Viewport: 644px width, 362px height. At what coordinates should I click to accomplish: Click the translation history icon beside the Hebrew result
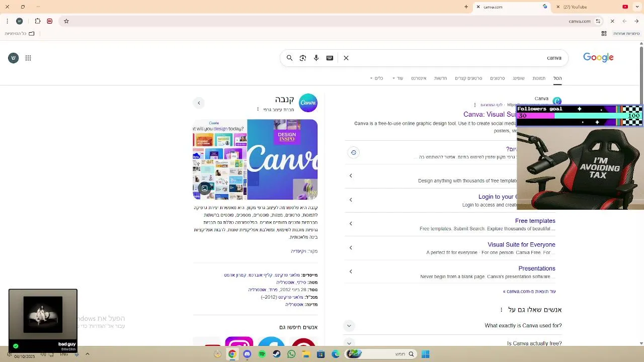(x=354, y=152)
